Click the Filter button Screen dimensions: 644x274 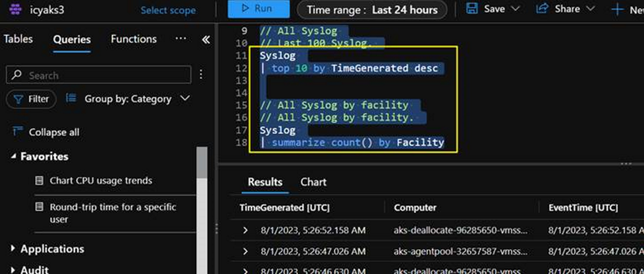tap(31, 99)
